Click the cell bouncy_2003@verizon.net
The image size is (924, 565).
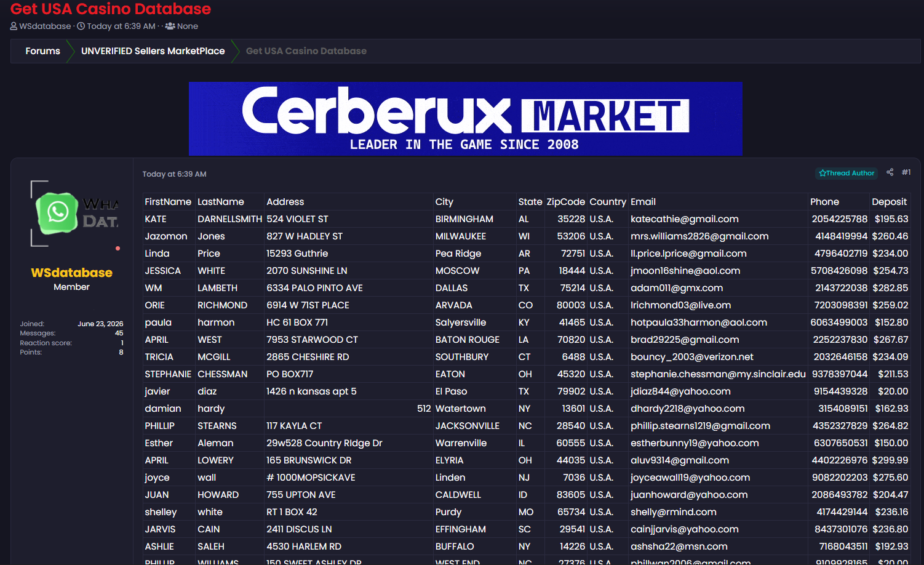(x=692, y=357)
